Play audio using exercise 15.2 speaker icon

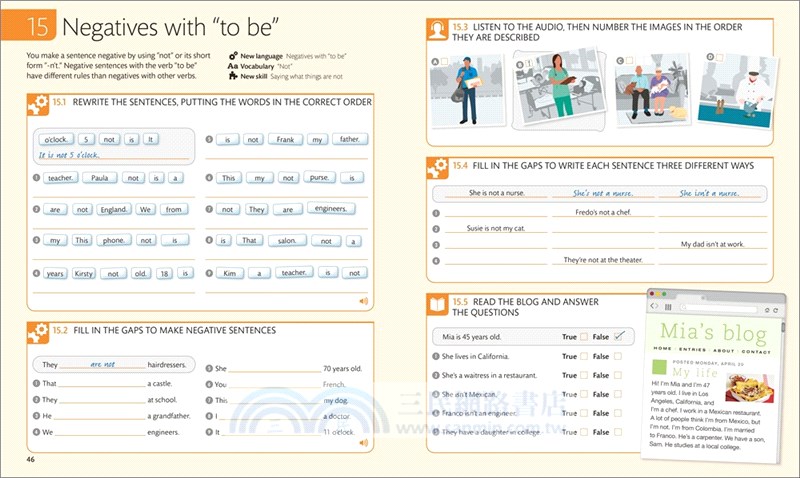pos(363,442)
